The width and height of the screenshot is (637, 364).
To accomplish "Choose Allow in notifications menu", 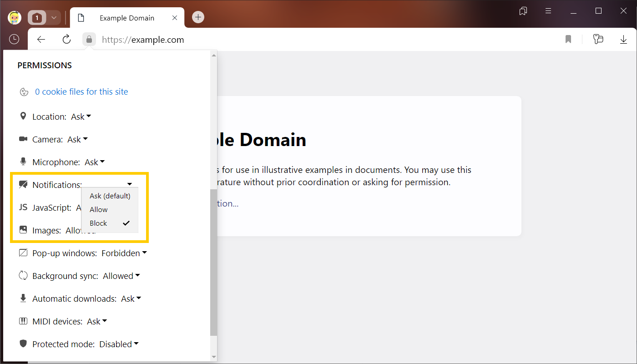I will (99, 210).
